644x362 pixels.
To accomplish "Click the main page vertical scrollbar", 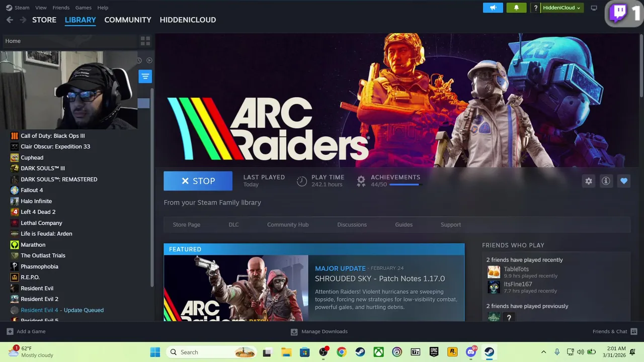I will coord(641,65).
